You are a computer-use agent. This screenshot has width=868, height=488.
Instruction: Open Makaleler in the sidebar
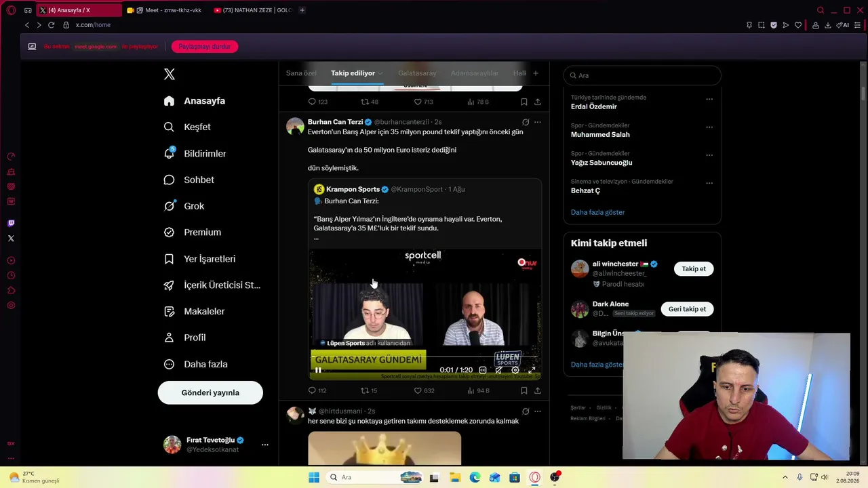[194, 311]
